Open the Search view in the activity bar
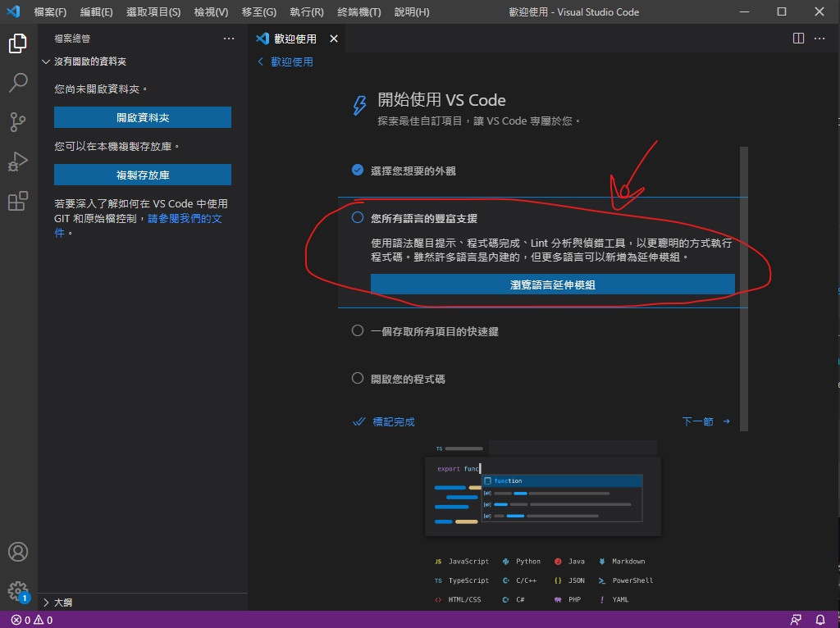This screenshot has height=628, width=840. [18, 83]
